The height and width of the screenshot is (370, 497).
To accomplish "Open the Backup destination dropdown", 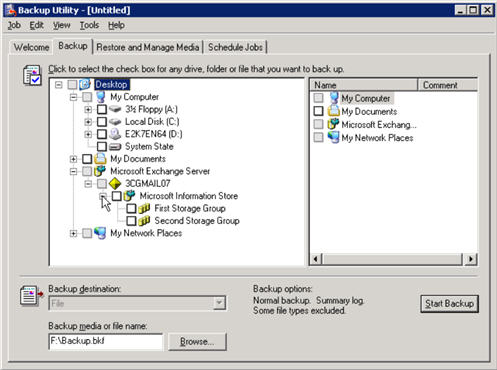I will (219, 303).
